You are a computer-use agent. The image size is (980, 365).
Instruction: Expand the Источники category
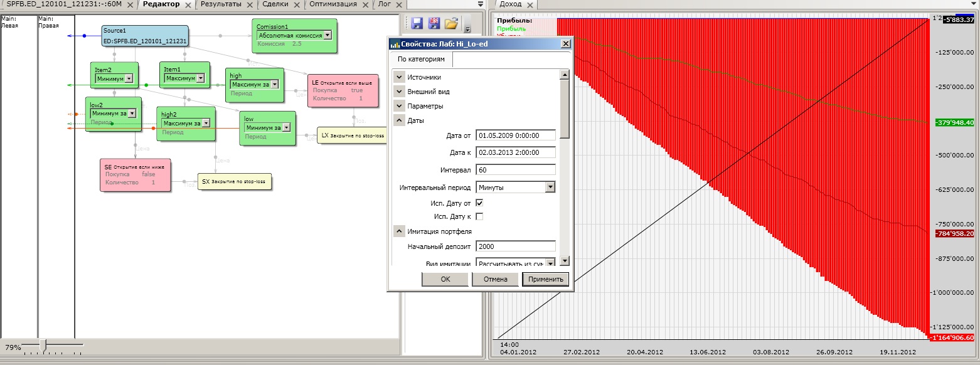tap(399, 77)
